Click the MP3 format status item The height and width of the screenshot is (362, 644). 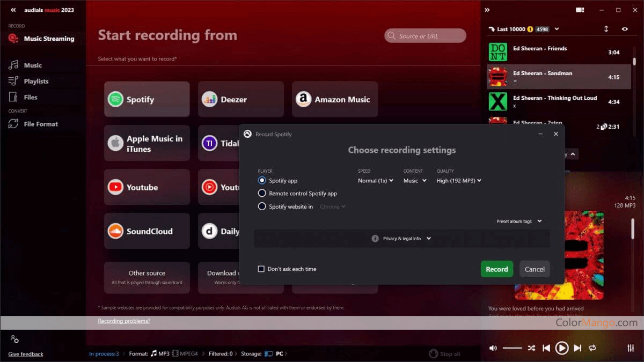(160, 354)
